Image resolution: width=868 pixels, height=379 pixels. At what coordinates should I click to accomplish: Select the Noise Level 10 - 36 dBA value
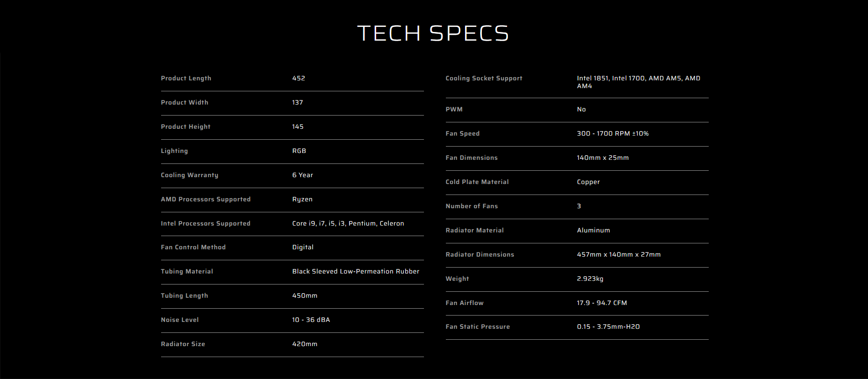point(311,320)
